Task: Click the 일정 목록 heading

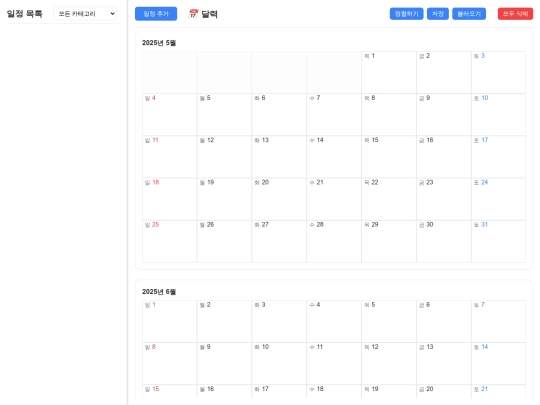Action: (24, 14)
